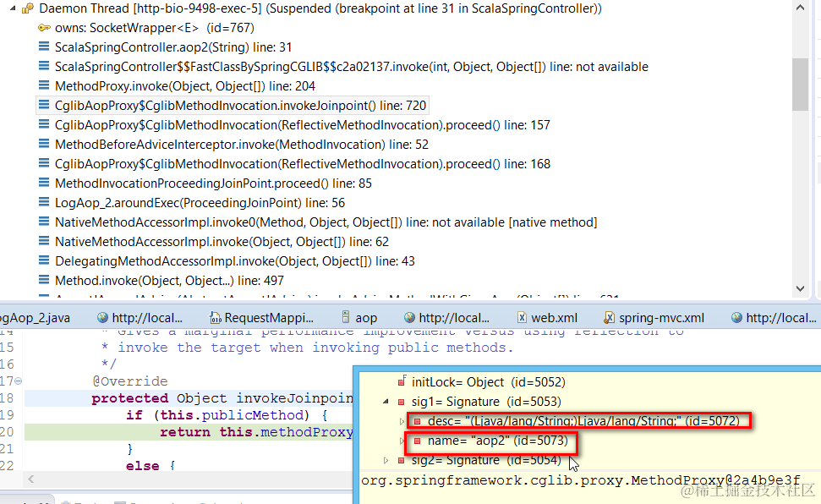This screenshot has width=821, height=504.
Task: Switch to the spring-mvc.xml editor tab
Action: (x=654, y=317)
